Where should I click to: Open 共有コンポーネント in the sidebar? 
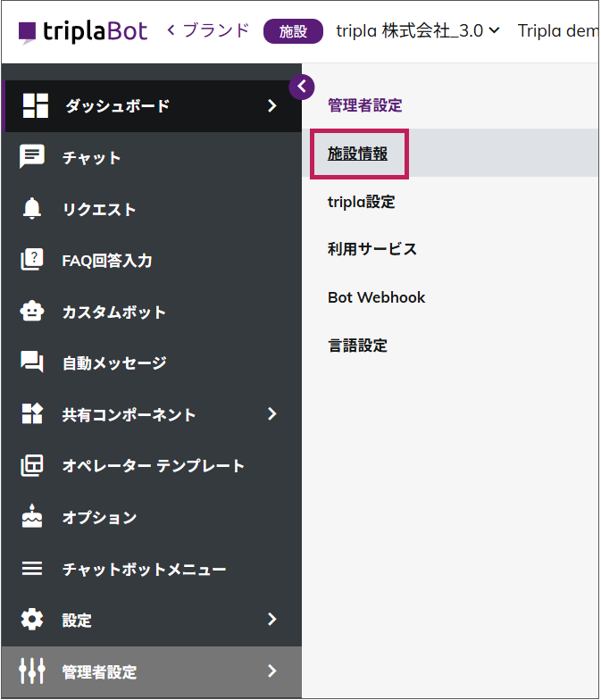152,414
